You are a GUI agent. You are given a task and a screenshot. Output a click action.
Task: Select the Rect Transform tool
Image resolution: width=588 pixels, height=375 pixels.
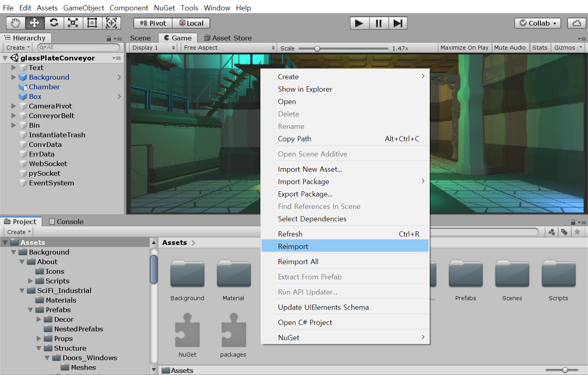92,23
